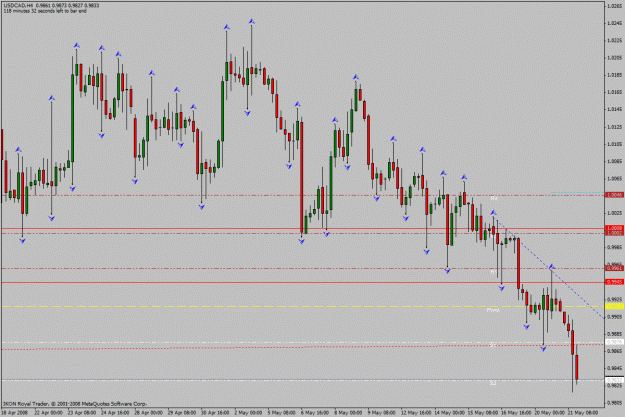Click the 0.9885 price axis label
The height and width of the screenshot is (417, 625).
(x=614, y=334)
